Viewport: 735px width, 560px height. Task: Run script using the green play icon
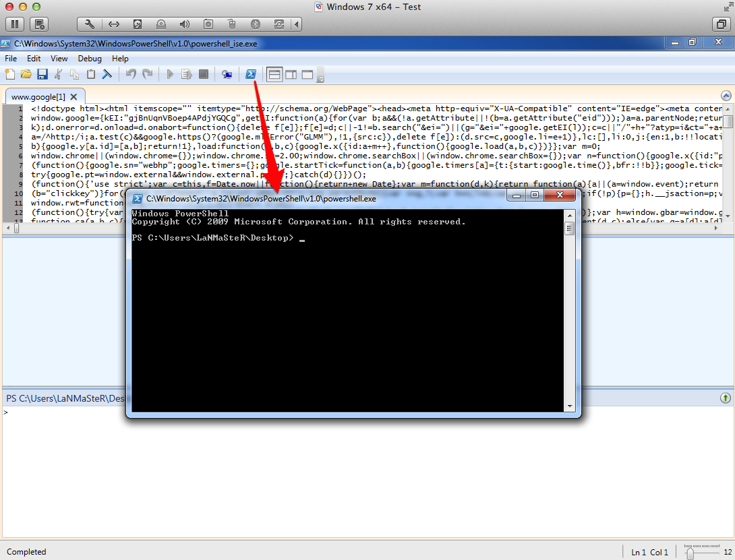(170, 74)
